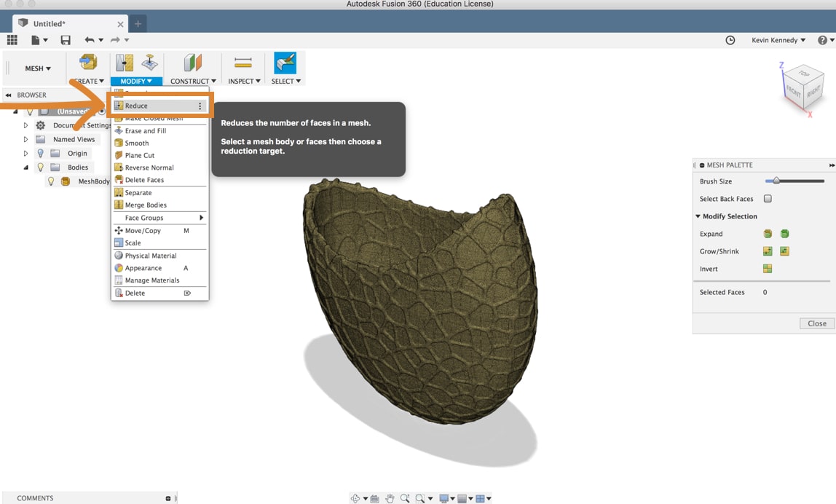Toggle visibility lightbulb for MeshBody
The height and width of the screenshot is (504, 836).
pyautogui.click(x=51, y=181)
